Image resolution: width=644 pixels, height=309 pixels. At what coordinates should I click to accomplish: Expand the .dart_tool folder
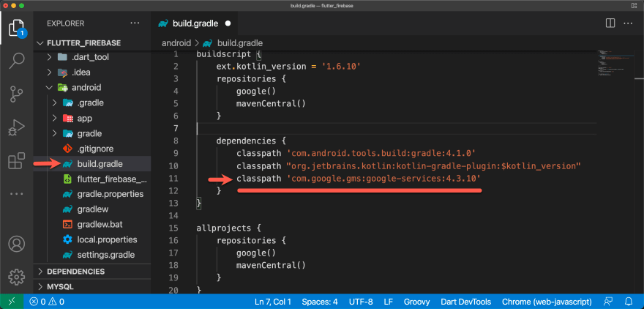click(x=50, y=57)
